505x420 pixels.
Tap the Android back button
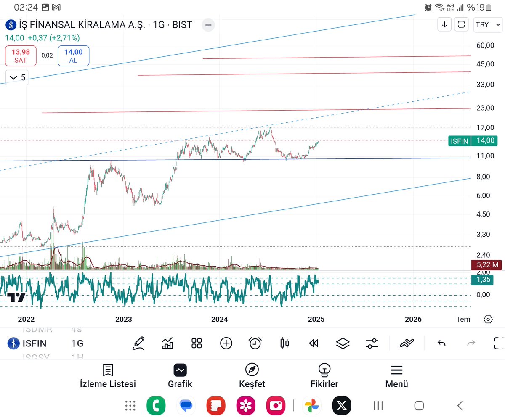460,405
